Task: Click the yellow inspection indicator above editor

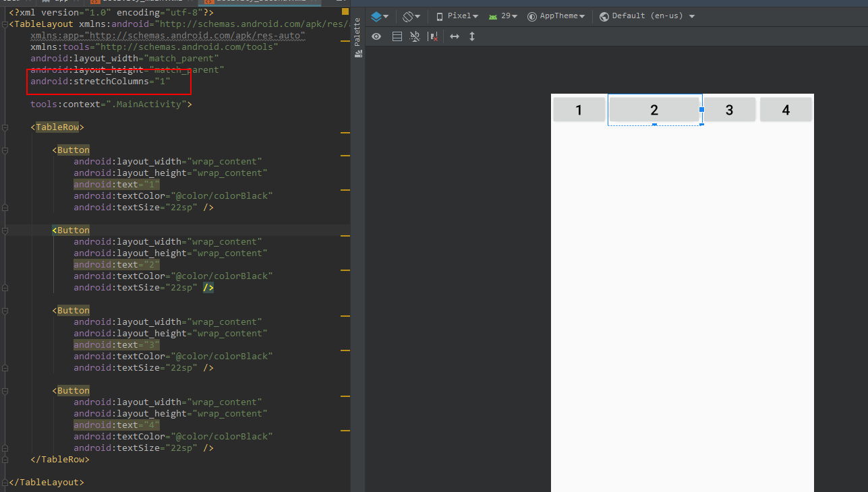Action: 345,12
